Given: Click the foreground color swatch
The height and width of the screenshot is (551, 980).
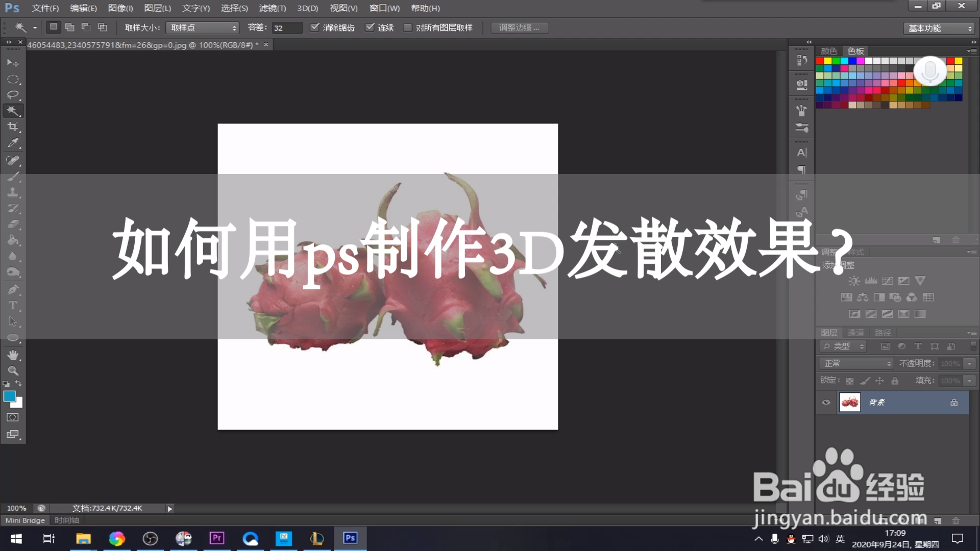Looking at the screenshot, I should [9, 396].
